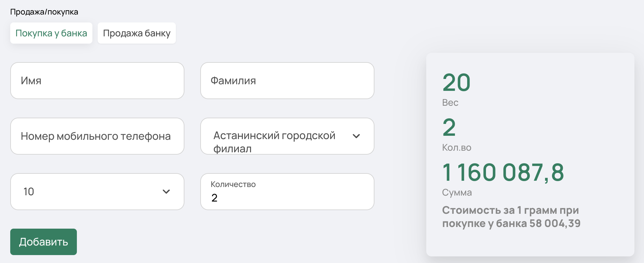Click the chevron on the branch selector
This screenshot has width=644, height=263.
coord(356,136)
